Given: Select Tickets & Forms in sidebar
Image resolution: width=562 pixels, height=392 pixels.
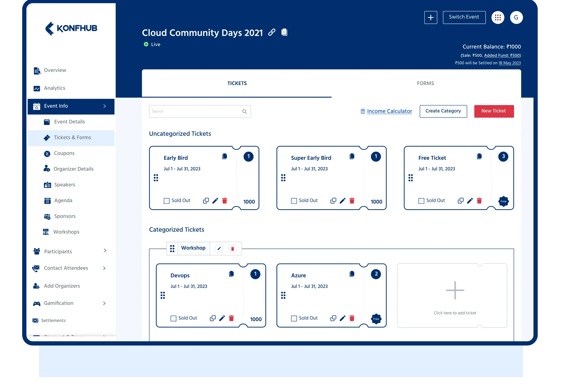Looking at the screenshot, I should 71,138.
